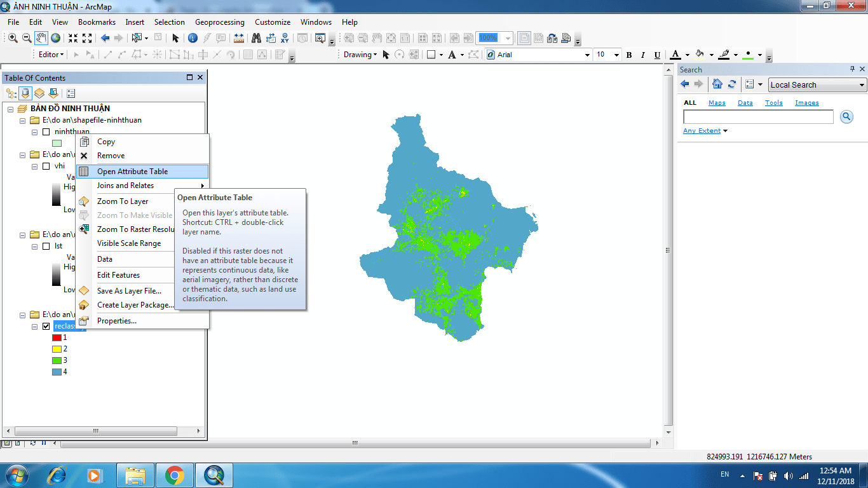
Task: Click the Data link in Search panel
Action: (745, 102)
